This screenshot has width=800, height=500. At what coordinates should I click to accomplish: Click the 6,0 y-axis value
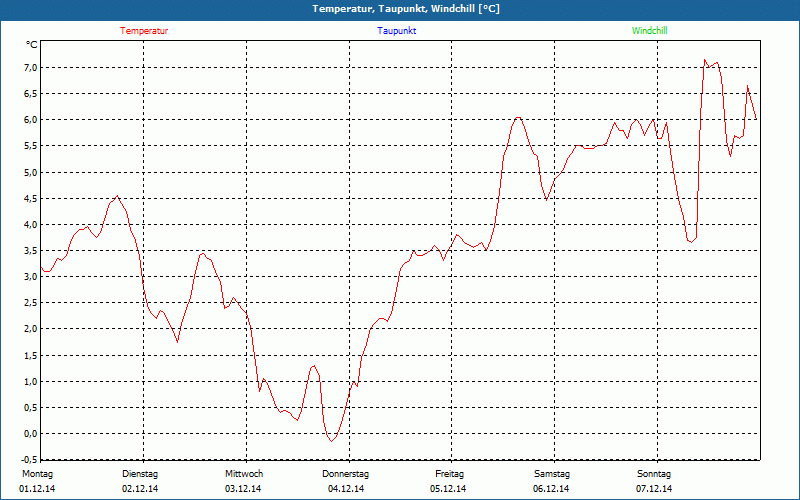[30, 120]
